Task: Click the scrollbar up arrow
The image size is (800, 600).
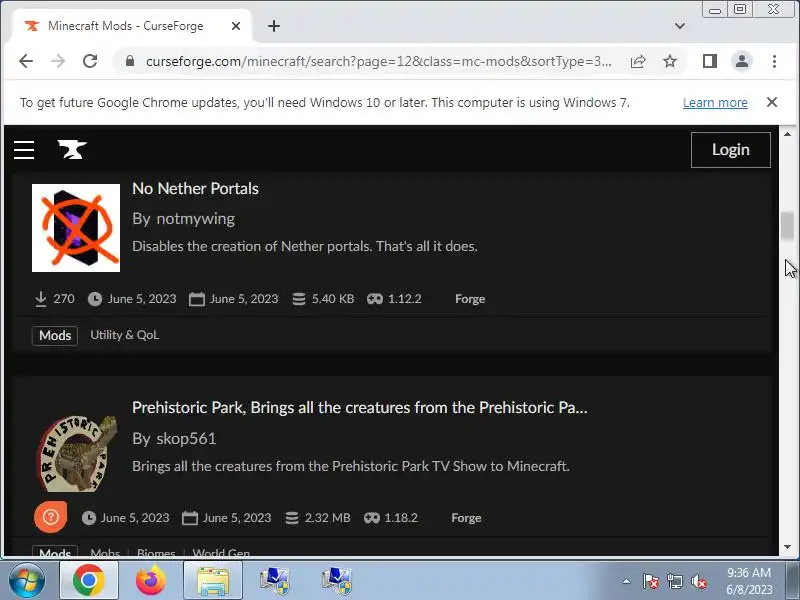Action: 787,134
